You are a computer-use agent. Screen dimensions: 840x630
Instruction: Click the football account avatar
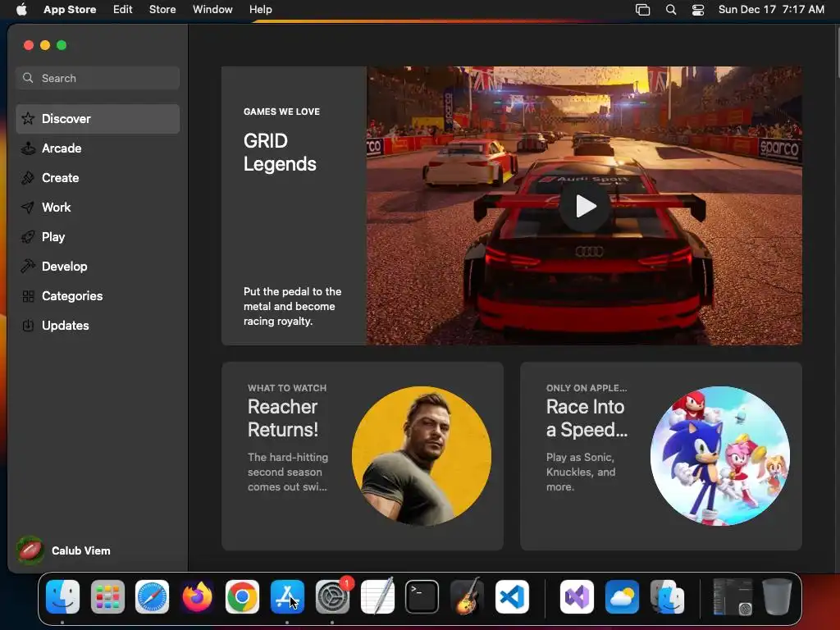pos(30,550)
